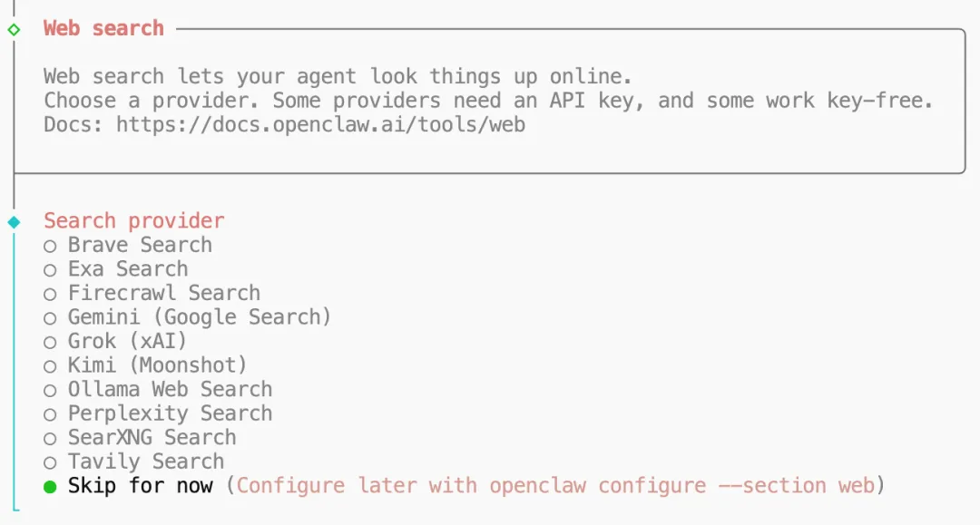Select SearXNG Search provider

50,438
